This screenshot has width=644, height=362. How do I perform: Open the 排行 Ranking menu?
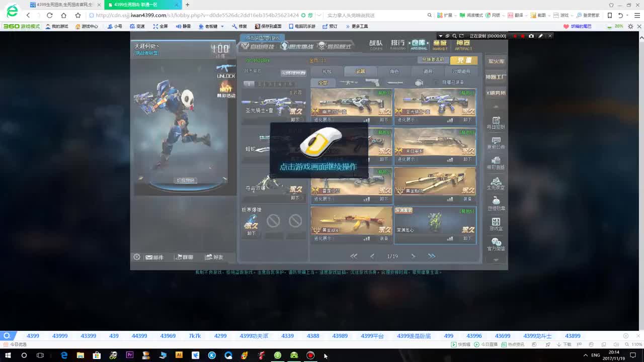pyautogui.click(x=397, y=45)
